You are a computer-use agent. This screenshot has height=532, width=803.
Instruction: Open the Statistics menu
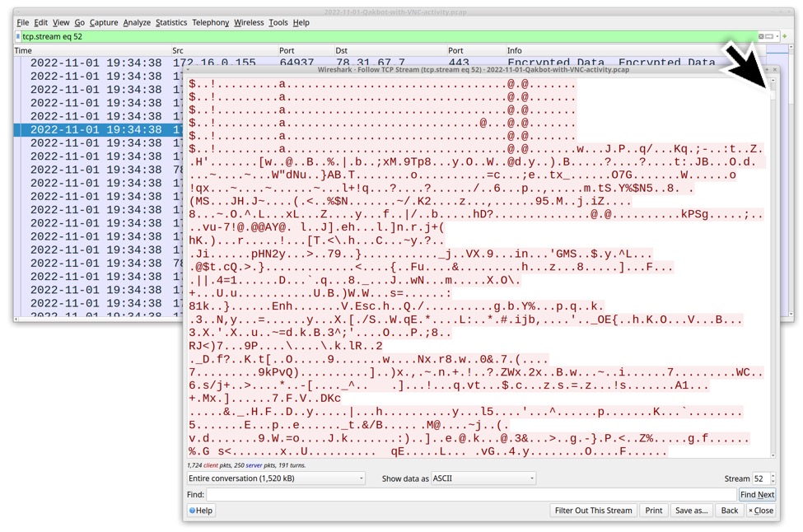click(x=171, y=22)
